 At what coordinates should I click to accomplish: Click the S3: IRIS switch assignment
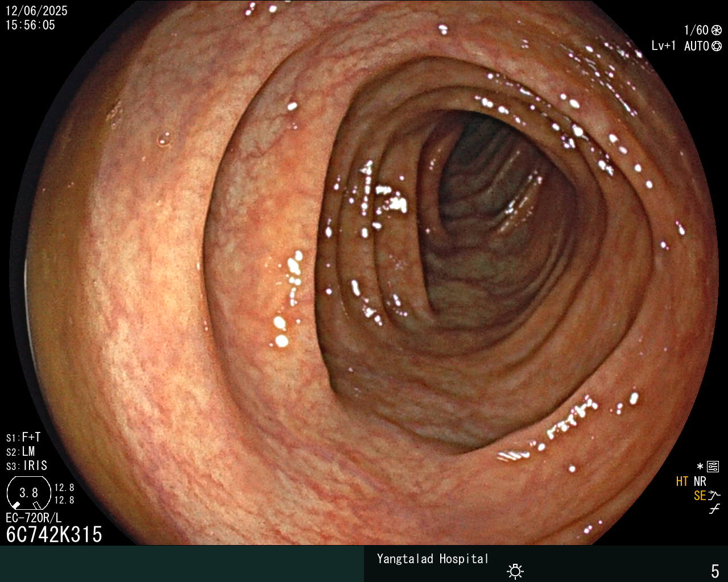[x=27, y=465]
